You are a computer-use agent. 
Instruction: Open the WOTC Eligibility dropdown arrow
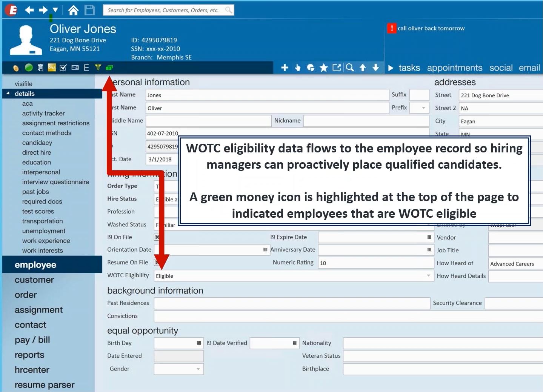[x=428, y=276]
